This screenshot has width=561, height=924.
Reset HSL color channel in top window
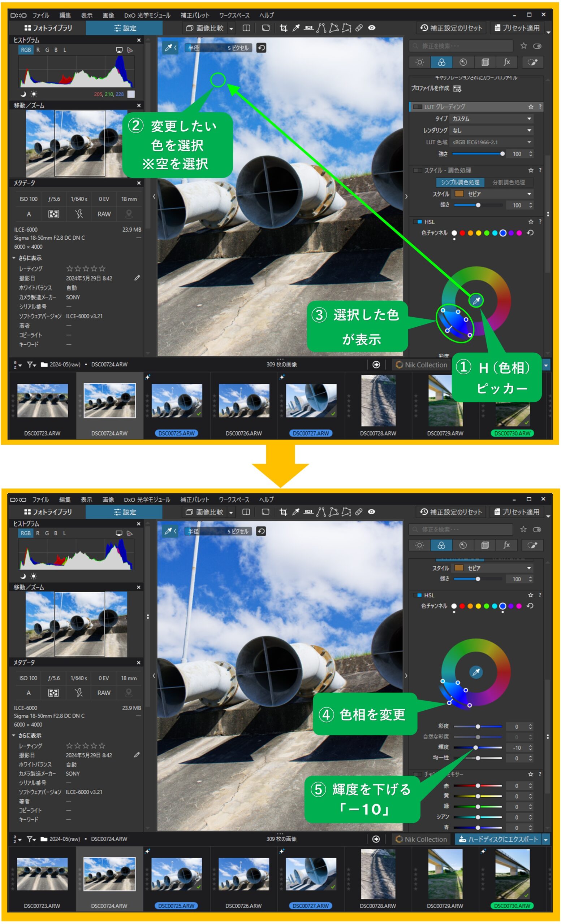tap(530, 233)
